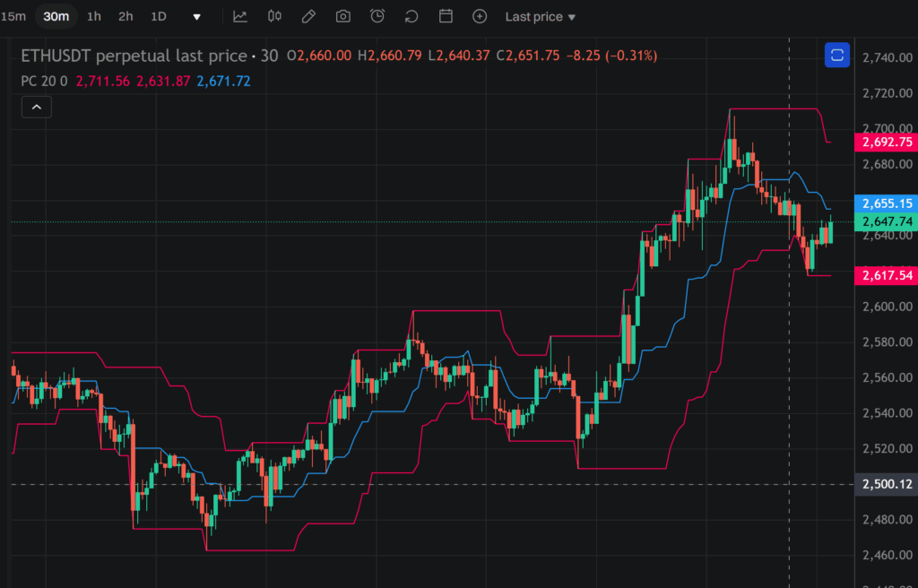Open the more timeframes dropdown arrow
This screenshot has height=588, width=918.
tap(197, 17)
